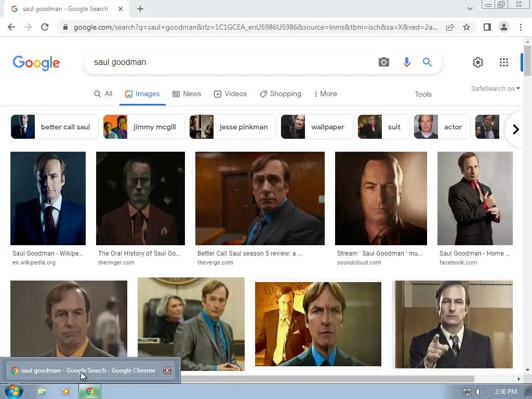
Task: Switch to the All results tab
Action: (x=103, y=94)
